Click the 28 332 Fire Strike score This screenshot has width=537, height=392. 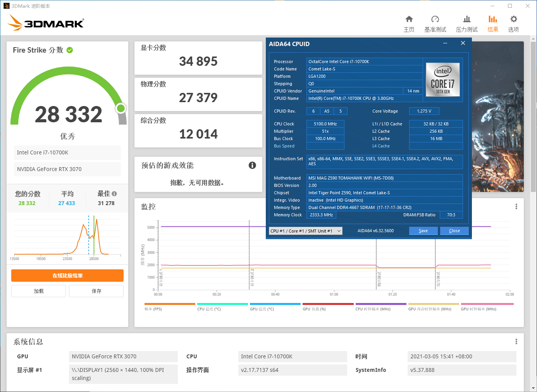point(69,114)
